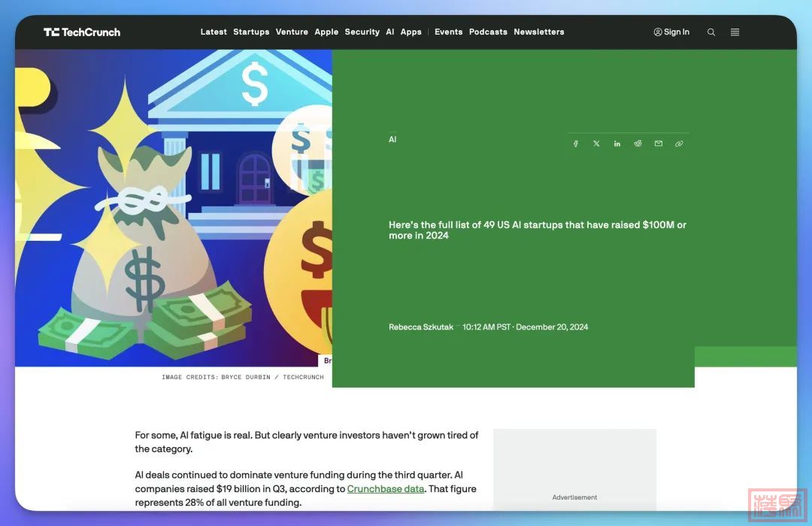Go to the Security section
Screen dimensions: 812x526
tap(362, 32)
